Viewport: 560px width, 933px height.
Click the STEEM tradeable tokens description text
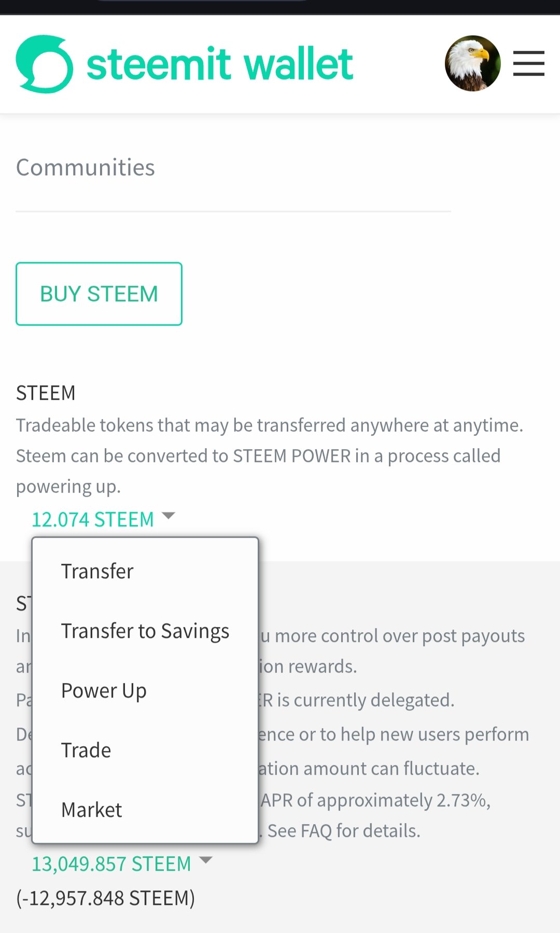pos(270,456)
